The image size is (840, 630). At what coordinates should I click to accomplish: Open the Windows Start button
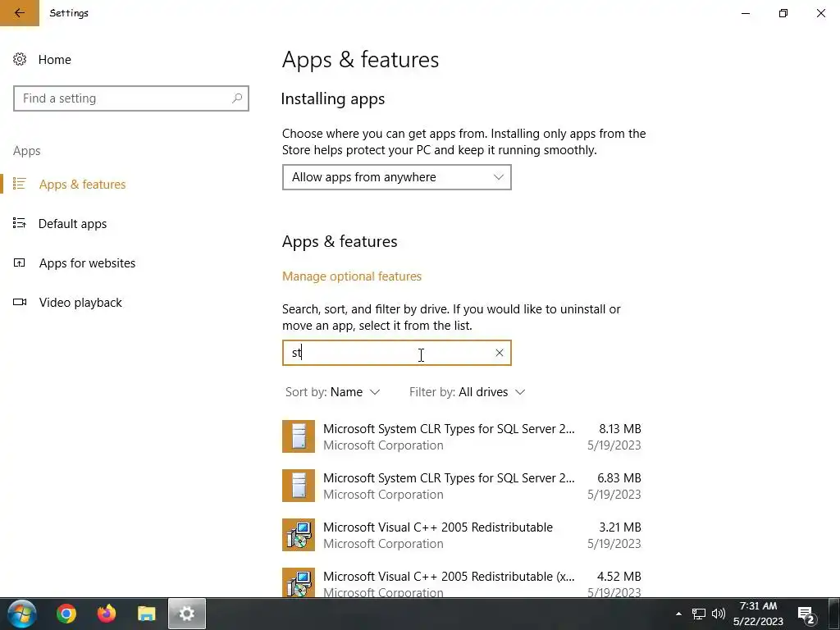(x=22, y=614)
